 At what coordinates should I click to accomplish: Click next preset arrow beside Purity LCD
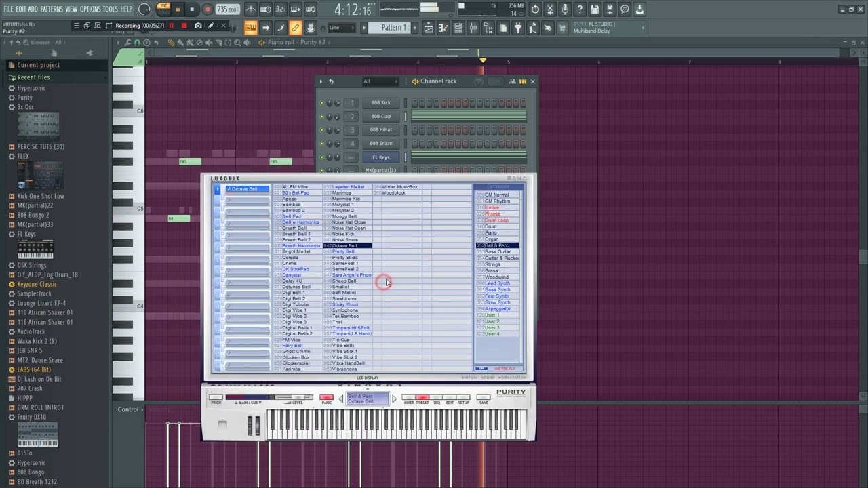pos(394,399)
